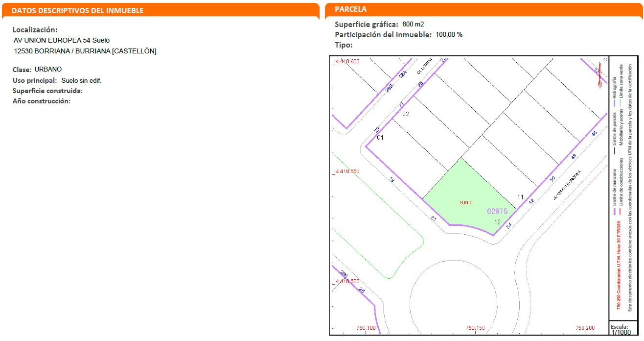Viewport: 644px width, 341px height.
Task: Select parcel number 11 on the map
Action: pos(520,197)
